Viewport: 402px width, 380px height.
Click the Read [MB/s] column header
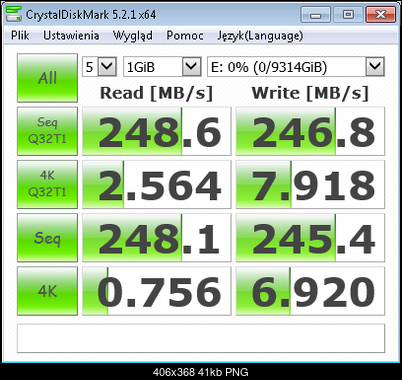coord(156,93)
